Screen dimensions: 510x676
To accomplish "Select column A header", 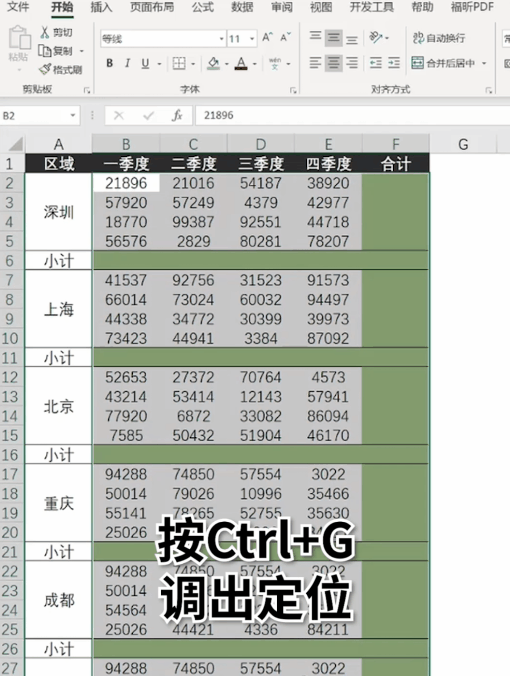I will click(59, 144).
